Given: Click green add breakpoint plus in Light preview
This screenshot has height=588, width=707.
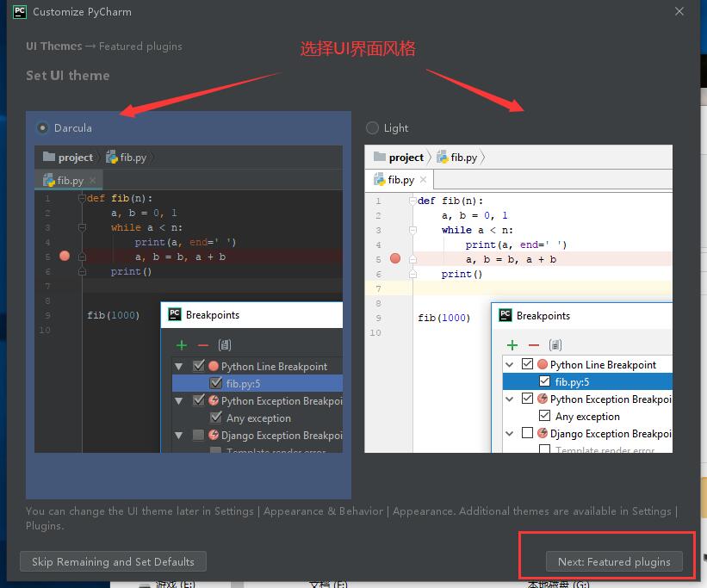Looking at the screenshot, I should [512, 345].
